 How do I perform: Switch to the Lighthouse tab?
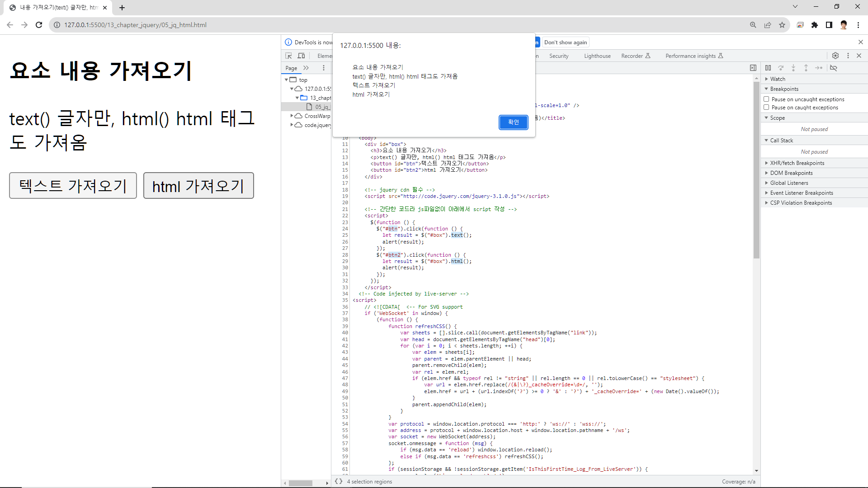click(x=597, y=56)
